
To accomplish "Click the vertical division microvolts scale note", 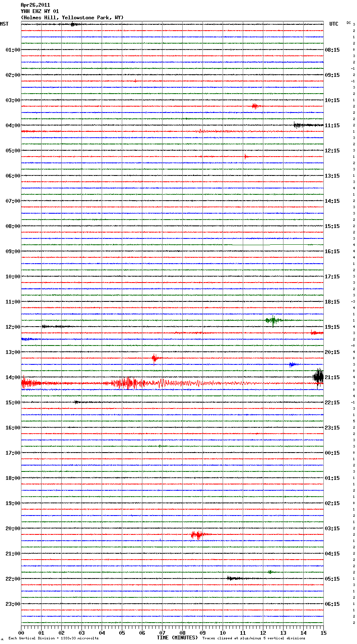I will click(53, 638).
